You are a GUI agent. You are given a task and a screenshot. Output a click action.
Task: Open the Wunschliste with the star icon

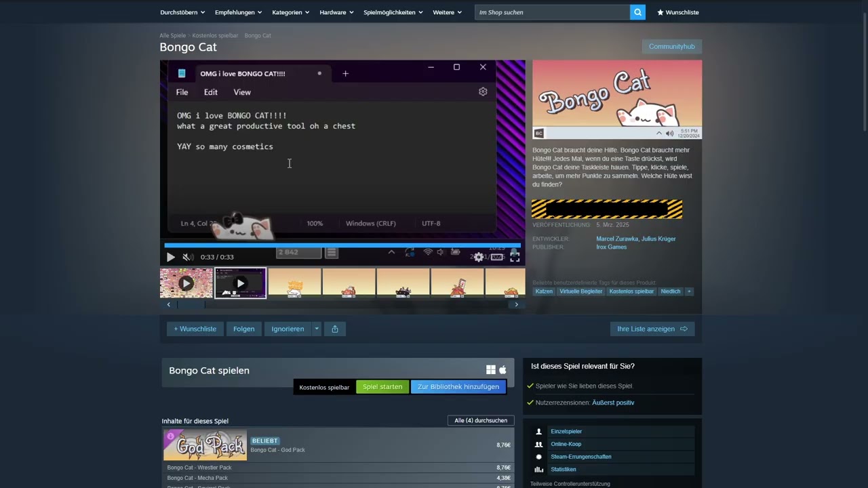coord(677,12)
